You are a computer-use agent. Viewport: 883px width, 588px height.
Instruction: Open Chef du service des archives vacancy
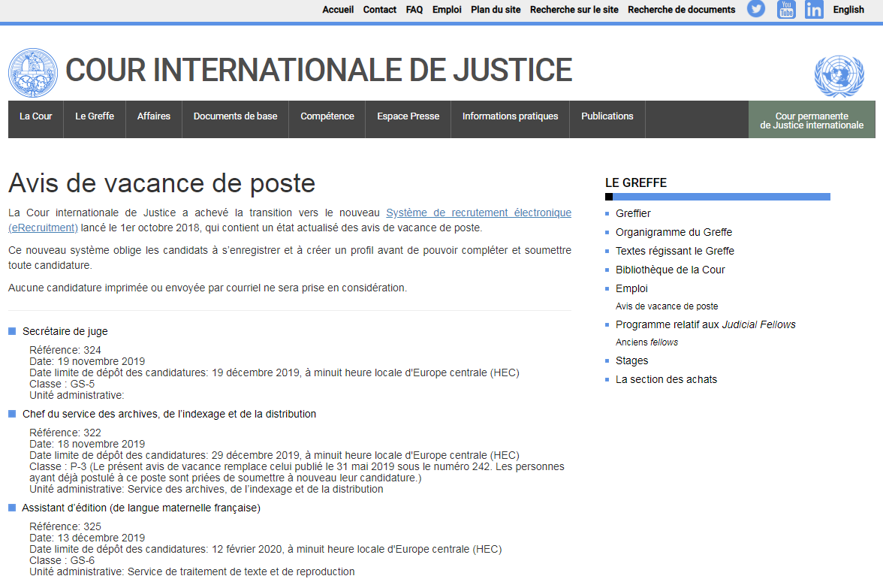click(169, 414)
